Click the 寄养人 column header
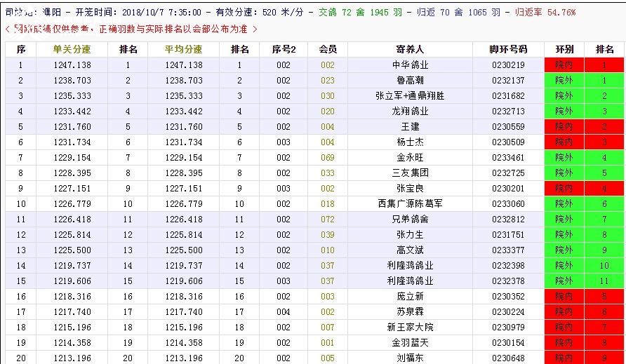This screenshot has width=626, height=364. pos(410,49)
